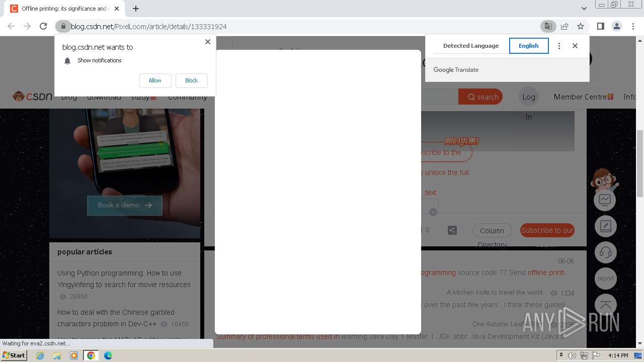Click the Book a demo button
This screenshot has height=362, width=644.
[x=125, y=205]
